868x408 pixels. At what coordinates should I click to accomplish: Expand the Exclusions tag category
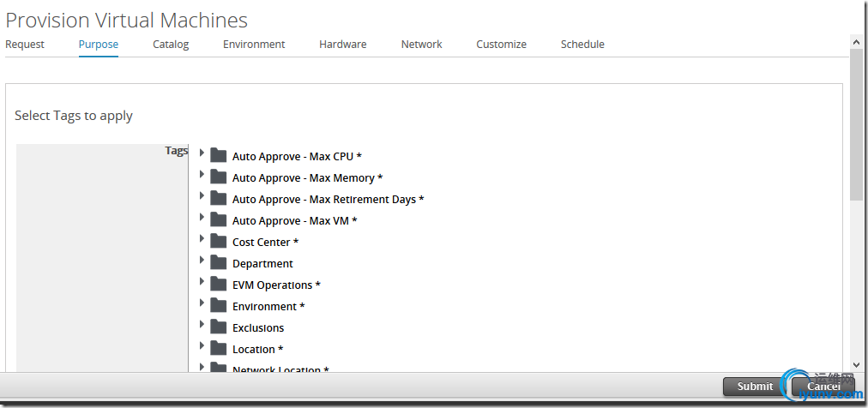point(202,324)
